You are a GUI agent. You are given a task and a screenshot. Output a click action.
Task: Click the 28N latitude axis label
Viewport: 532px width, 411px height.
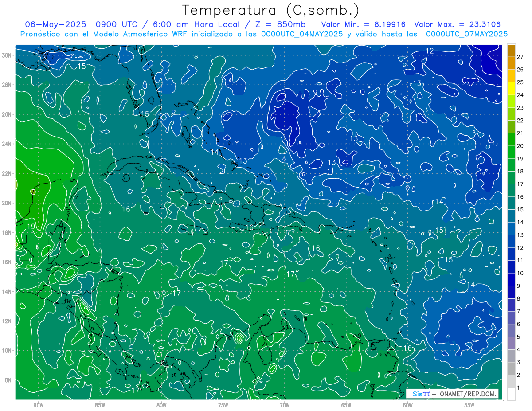point(7,85)
